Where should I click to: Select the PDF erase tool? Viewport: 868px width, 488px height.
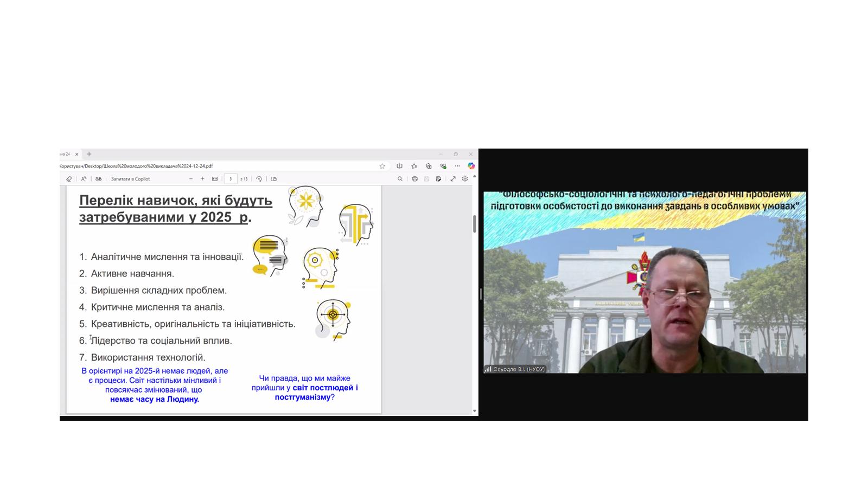(69, 179)
